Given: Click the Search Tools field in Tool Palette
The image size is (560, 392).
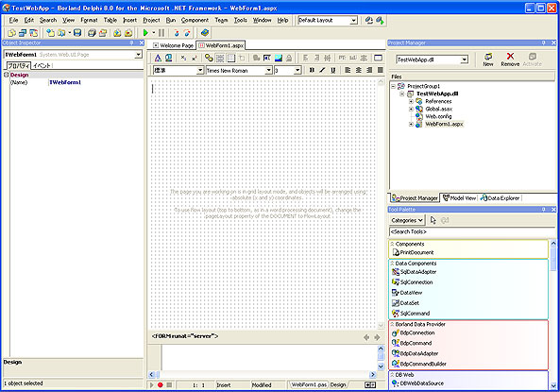Looking at the screenshot, I should 471,231.
